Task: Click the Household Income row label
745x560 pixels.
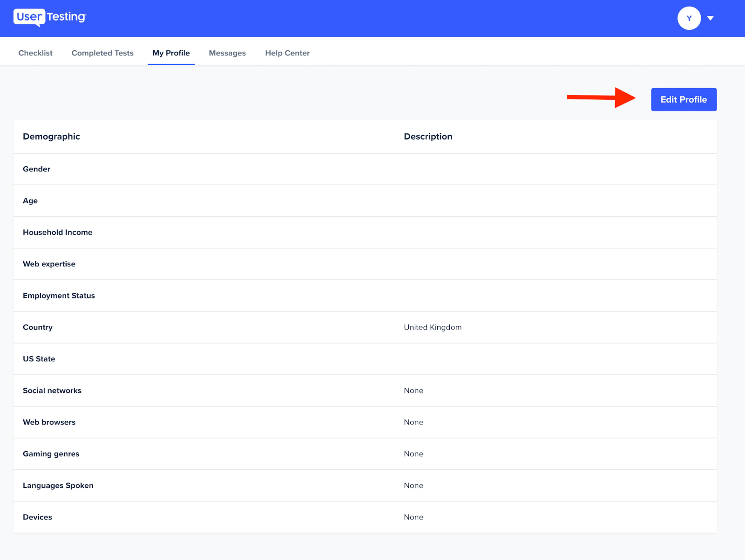Action: tap(58, 232)
